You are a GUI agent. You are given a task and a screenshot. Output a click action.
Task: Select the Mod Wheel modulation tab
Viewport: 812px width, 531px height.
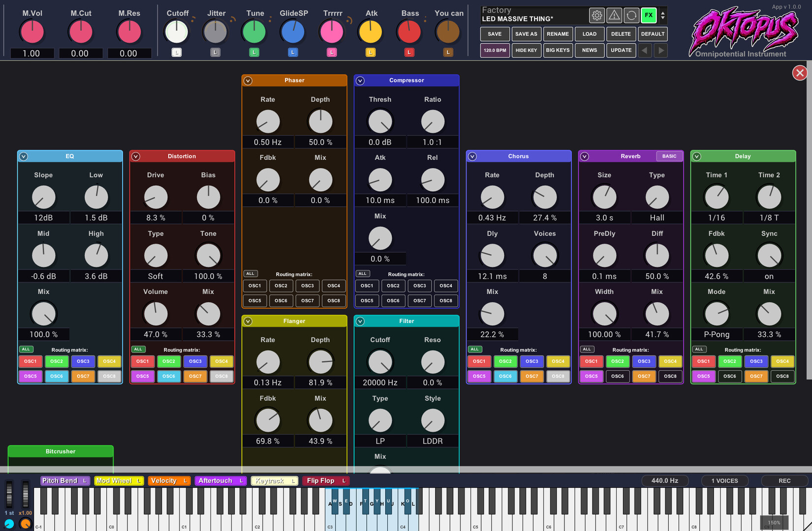[x=119, y=481]
